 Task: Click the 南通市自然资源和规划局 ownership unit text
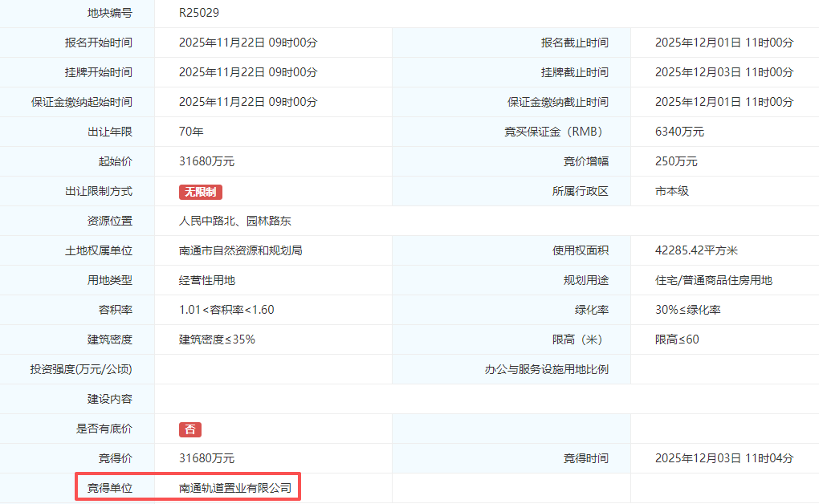240,250
